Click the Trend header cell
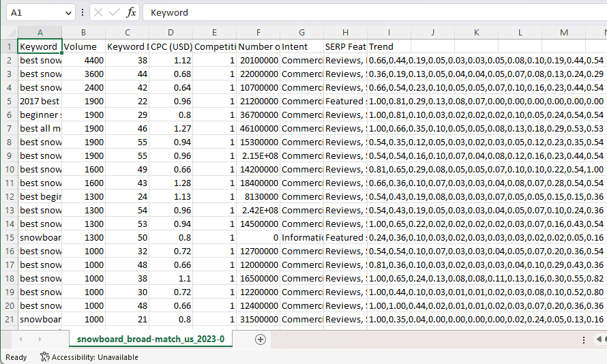The width and height of the screenshot is (607, 364). 389,47
